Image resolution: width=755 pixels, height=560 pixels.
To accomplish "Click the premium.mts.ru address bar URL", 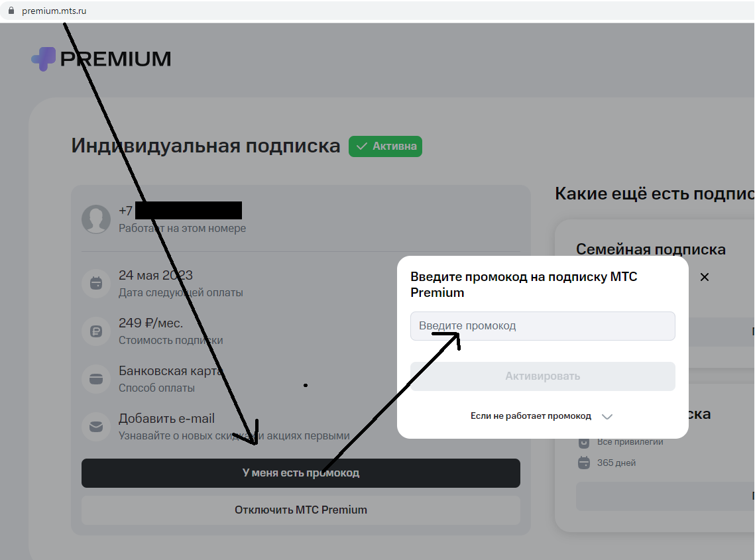I will point(54,11).
